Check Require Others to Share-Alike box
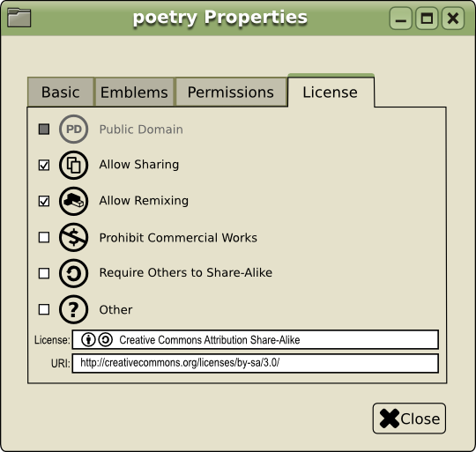Screen dimensions: 476x452 pos(44,273)
